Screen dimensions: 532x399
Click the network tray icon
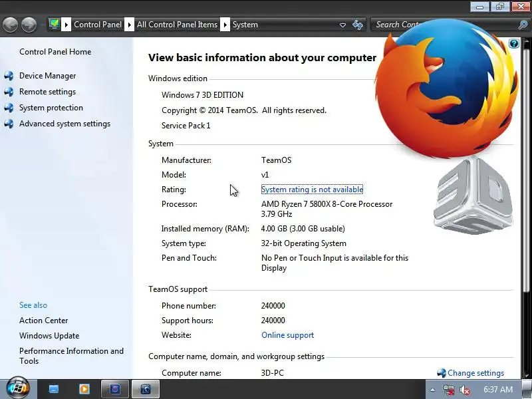click(x=448, y=390)
